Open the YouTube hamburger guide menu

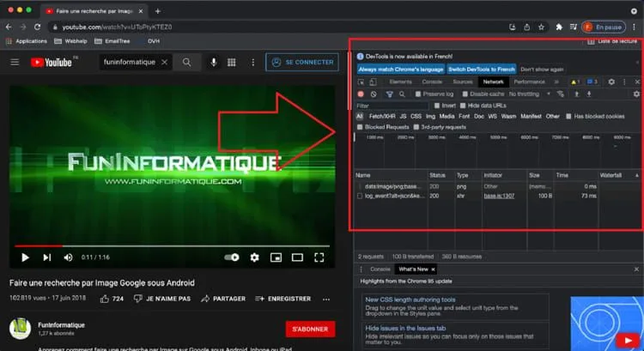[15, 63]
